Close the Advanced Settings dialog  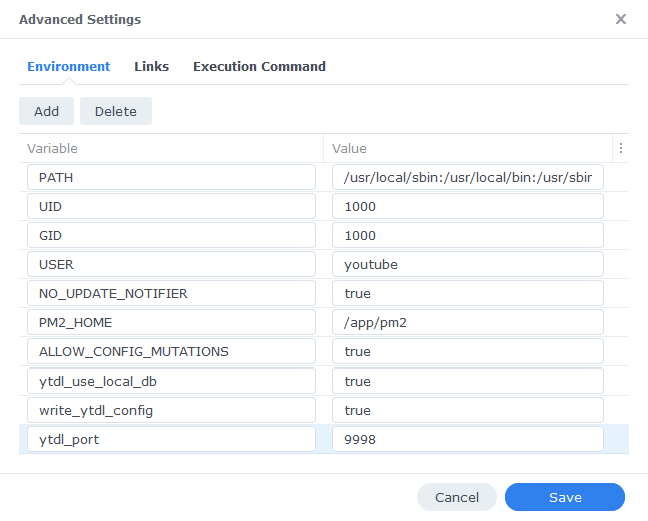coord(621,19)
